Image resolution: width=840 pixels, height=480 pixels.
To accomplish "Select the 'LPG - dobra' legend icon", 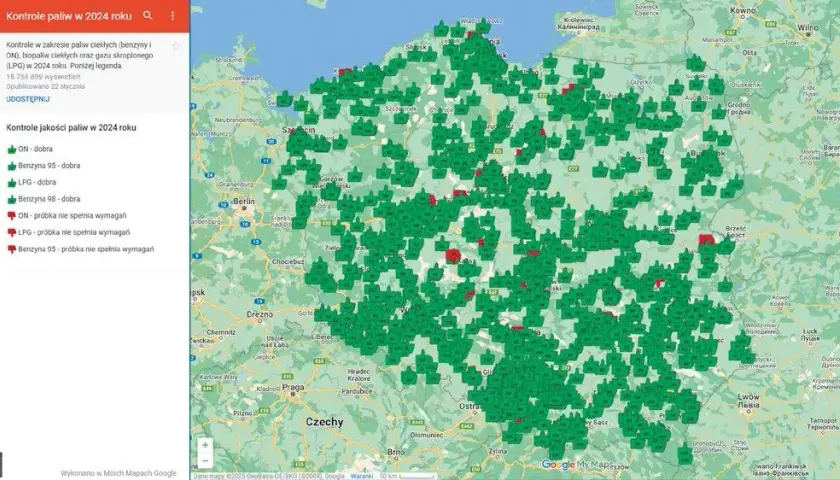I will [x=11, y=182].
